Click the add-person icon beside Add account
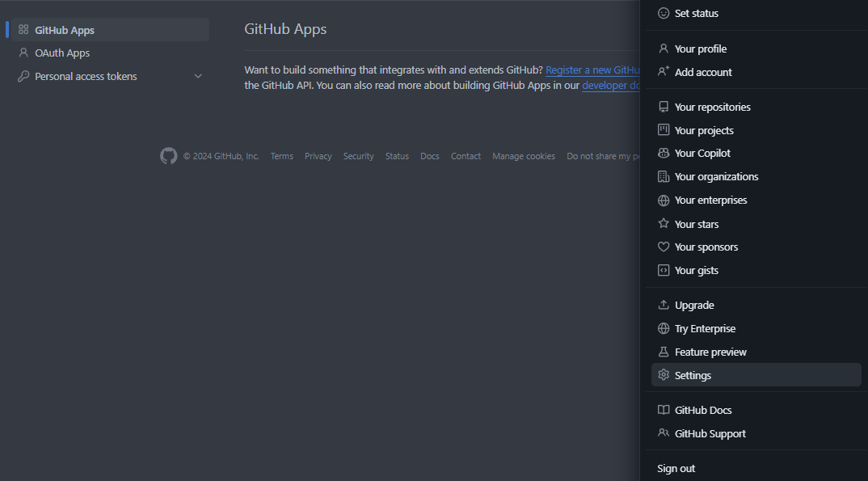 click(664, 71)
